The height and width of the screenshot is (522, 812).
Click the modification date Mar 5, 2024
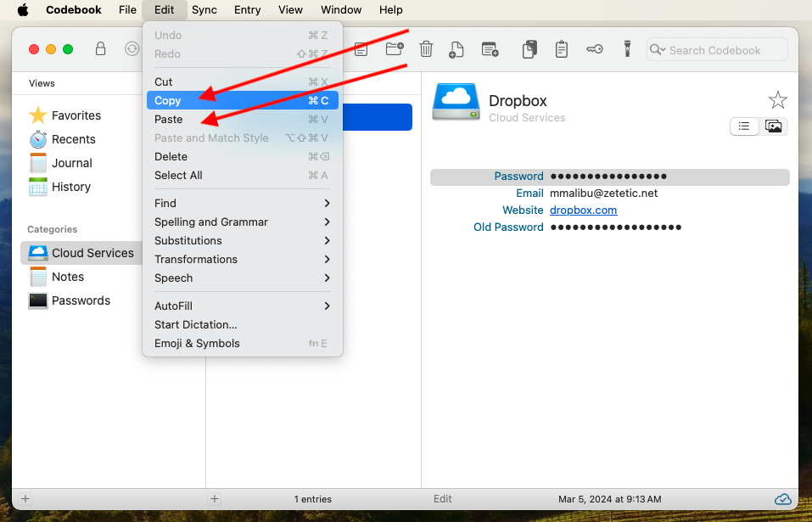[609, 499]
